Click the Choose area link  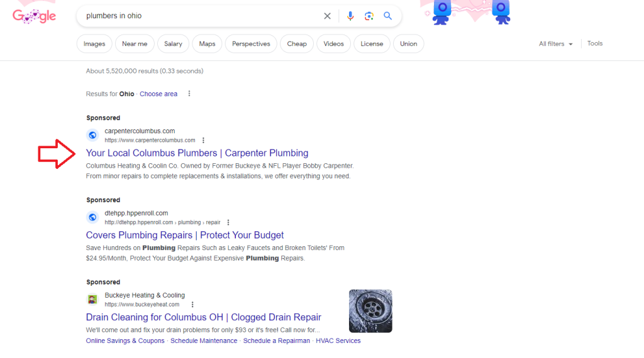click(x=158, y=94)
